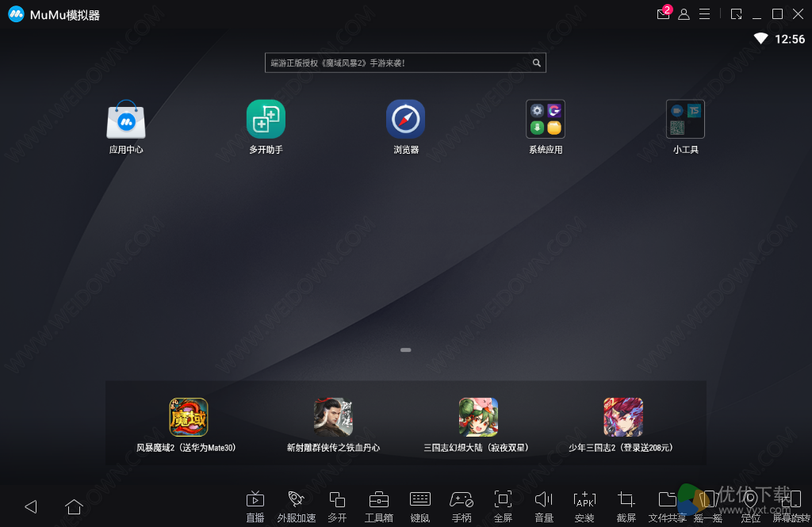Toggle 全屏 fullscreen mode
The image size is (812, 527).
pyautogui.click(x=503, y=507)
